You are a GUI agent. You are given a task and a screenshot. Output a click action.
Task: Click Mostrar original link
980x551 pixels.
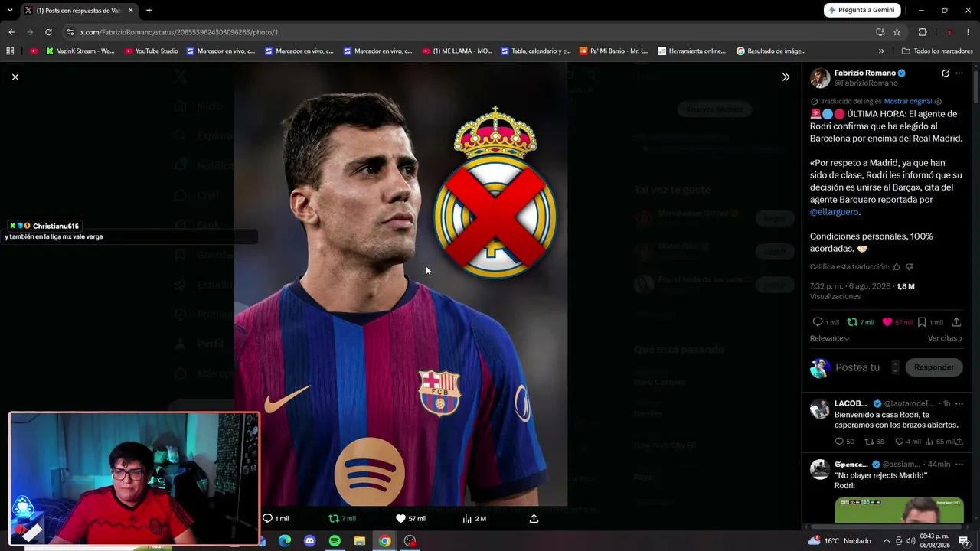(x=907, y=101)
